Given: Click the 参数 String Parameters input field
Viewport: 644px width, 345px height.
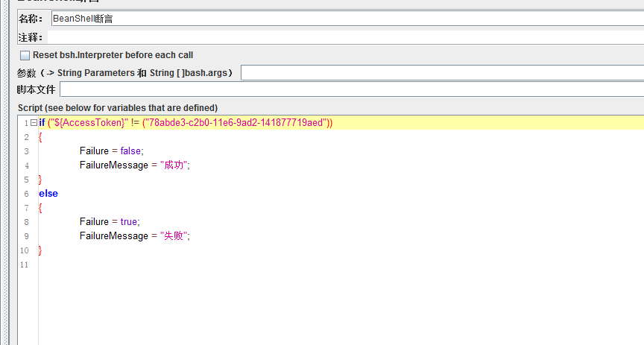Looking at the screenshot, I should pos(442,73).
